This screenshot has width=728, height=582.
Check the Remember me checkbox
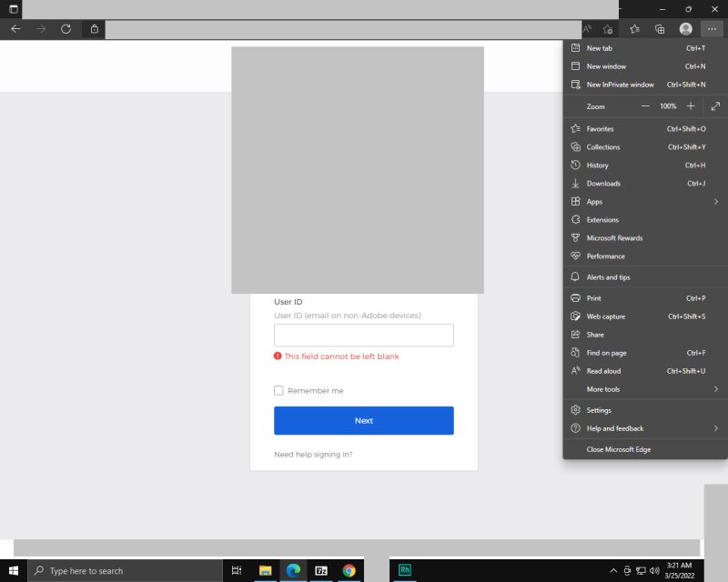tap(278, 390)
